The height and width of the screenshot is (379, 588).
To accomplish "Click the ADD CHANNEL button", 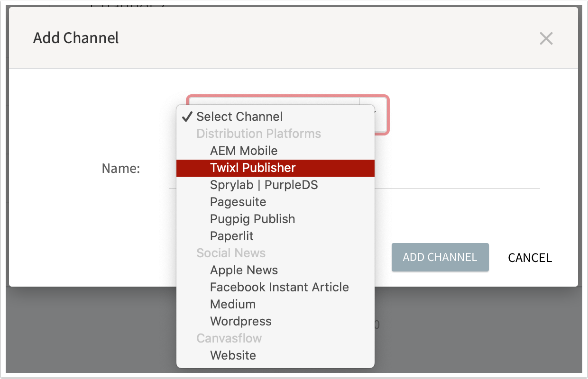I will tap(440, 257).
